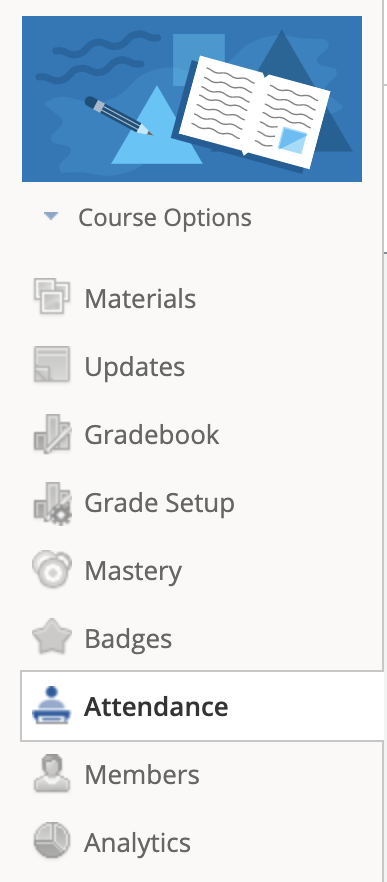View the Badges page

click(128, 639)
